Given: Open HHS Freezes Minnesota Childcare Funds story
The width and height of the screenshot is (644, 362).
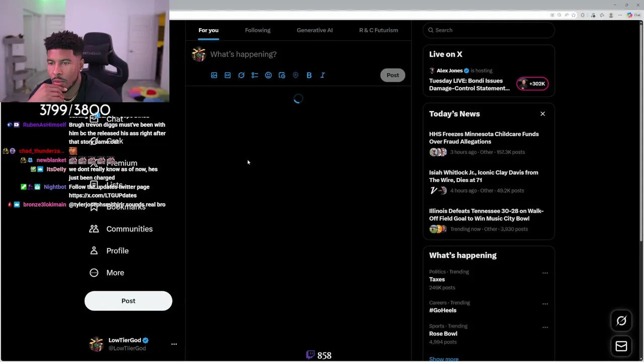Looking at the screenshot, I should pos(484,138).
